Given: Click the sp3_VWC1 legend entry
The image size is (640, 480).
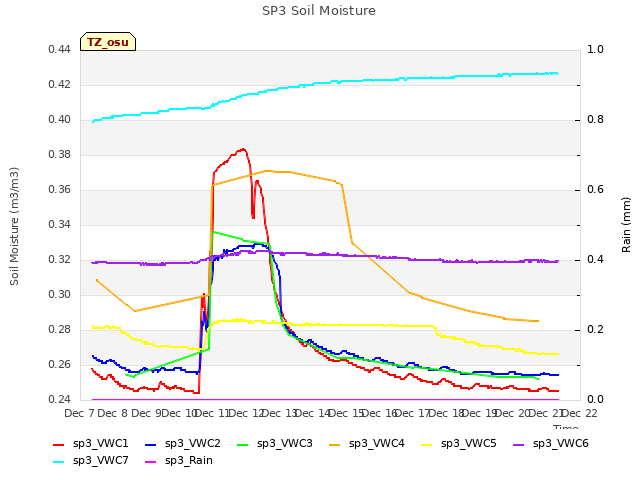Looking at the screenshot, I should [91, 444].
